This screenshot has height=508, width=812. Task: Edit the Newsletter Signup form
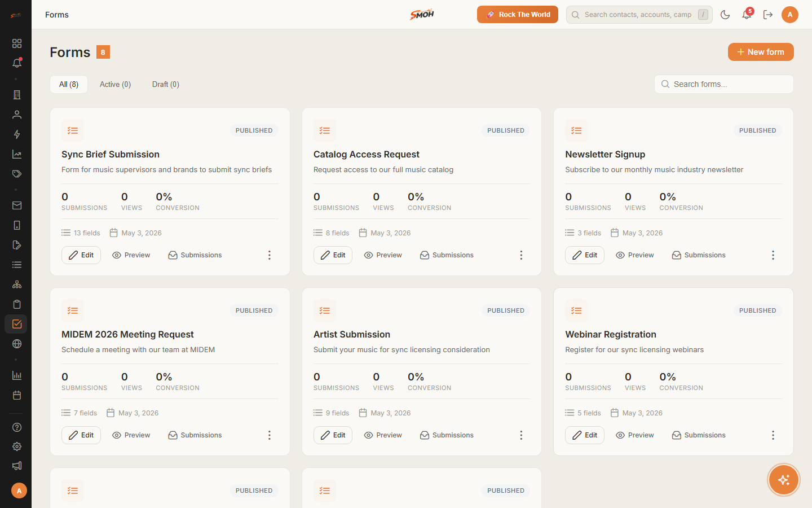coord(585,255)
